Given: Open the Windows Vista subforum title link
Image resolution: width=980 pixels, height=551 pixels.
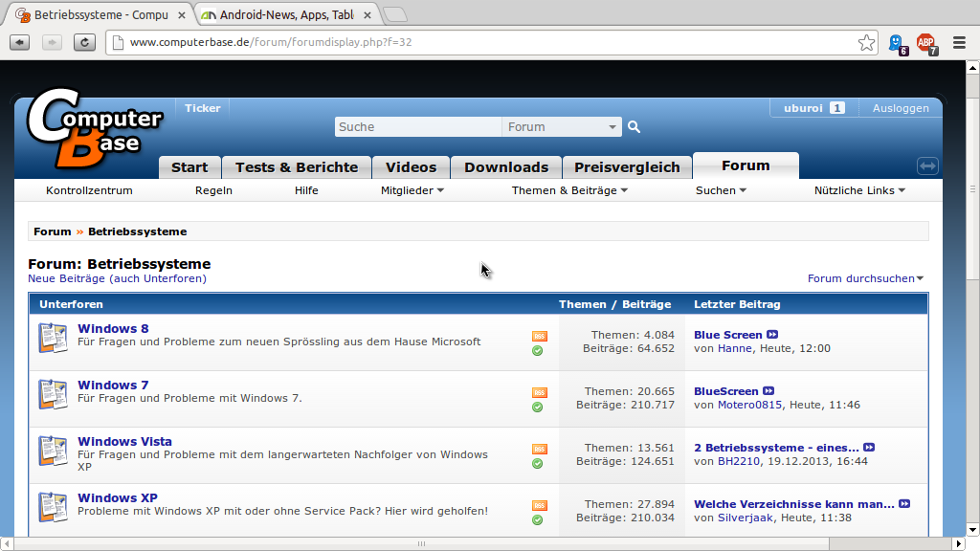Looking at the screenshot, I should (x=124, y=442).
